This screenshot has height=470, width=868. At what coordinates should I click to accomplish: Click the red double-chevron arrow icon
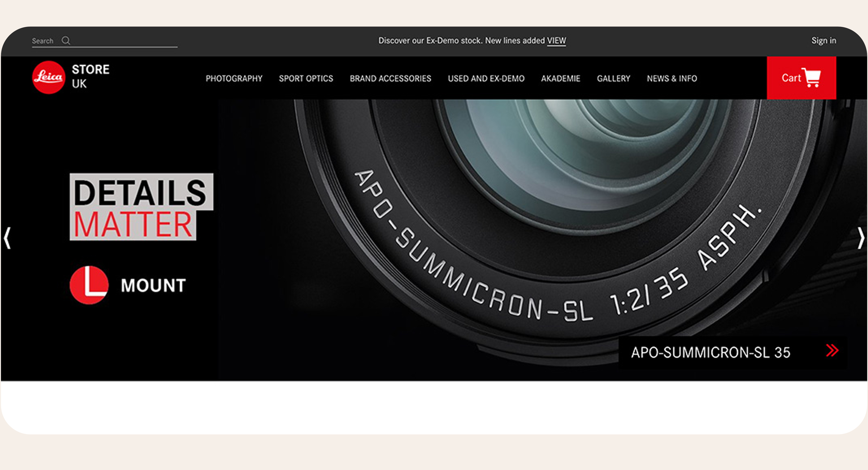tap(832, 350)
